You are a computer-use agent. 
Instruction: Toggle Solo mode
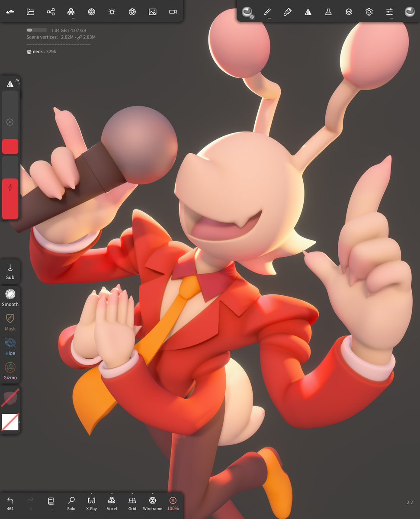click(x=71, y=503)
